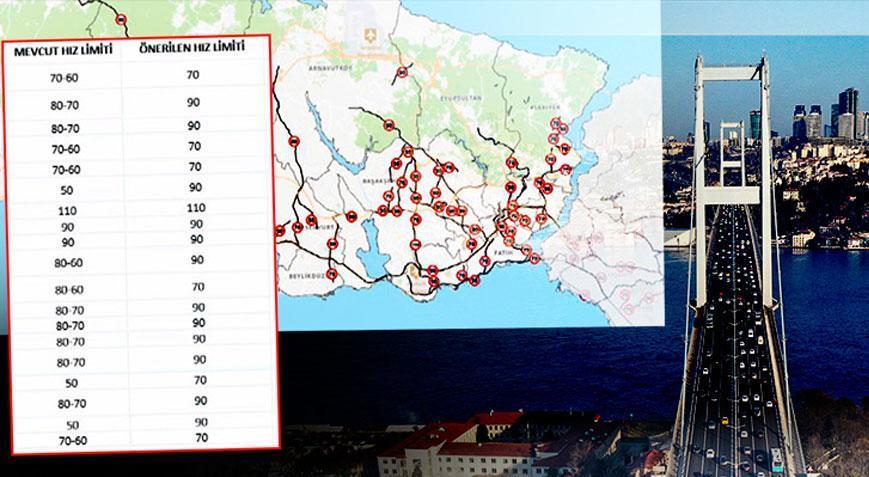The height and width of the screenshot is (477, 869).
Task: Select the speed sign just right of Fatih
Action: coord(534,259)
